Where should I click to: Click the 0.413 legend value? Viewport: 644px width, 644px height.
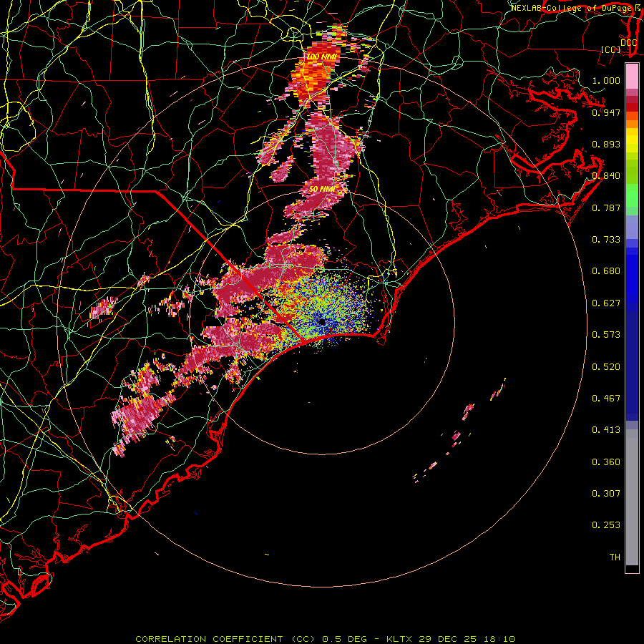point(606,430)
